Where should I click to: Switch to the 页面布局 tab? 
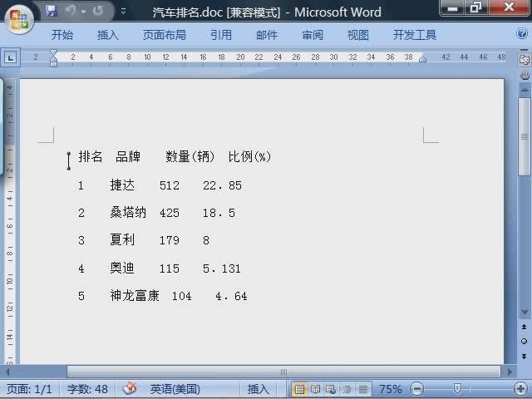pos(165,35)
